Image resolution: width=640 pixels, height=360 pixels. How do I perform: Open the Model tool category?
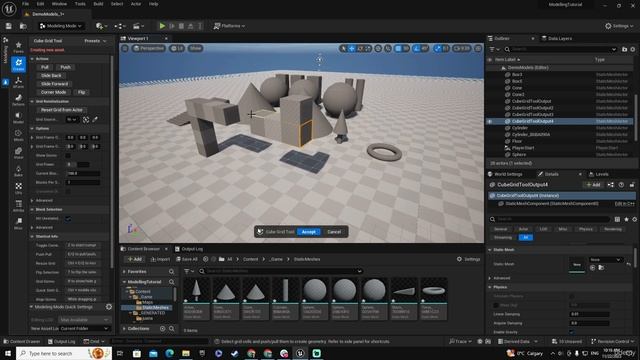pos(18,118)
